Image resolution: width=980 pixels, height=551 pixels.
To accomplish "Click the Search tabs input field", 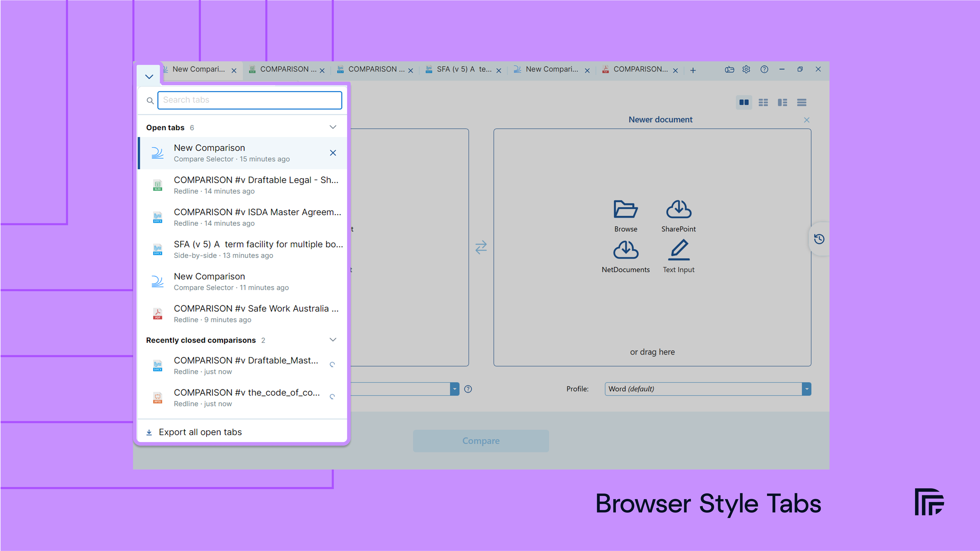I will [249, 100].
